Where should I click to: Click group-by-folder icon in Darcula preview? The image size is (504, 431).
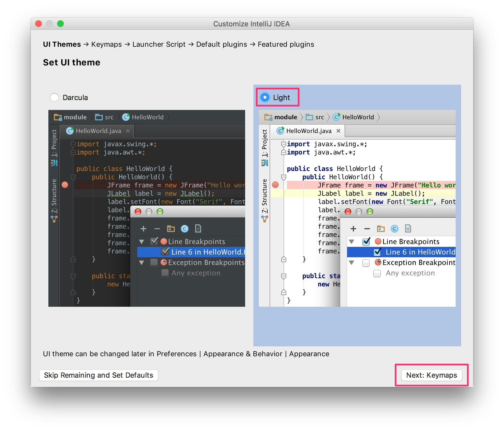pos(171,229)
